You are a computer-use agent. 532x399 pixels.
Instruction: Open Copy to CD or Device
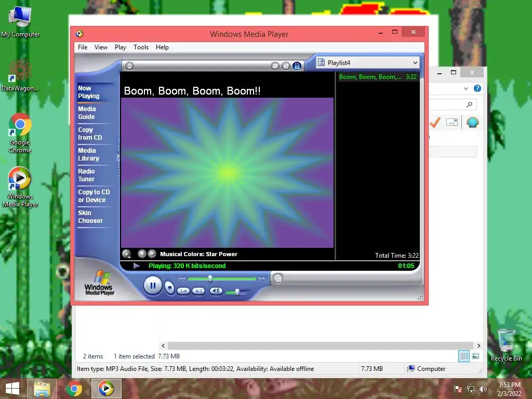point(94,196)
